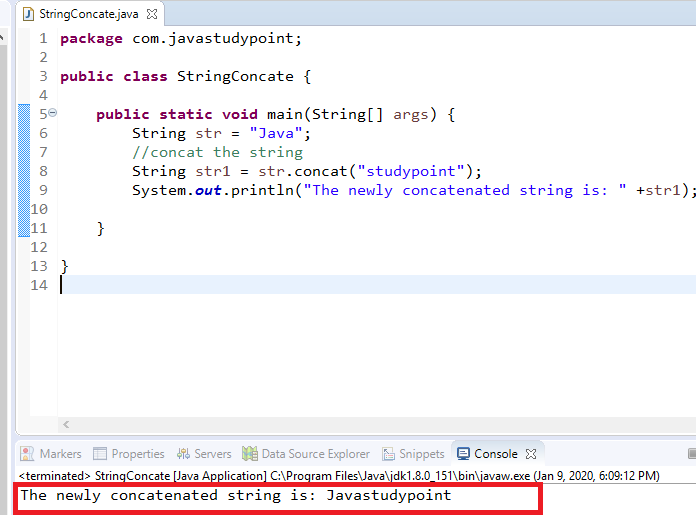
Task: Click 'main' in the method signature
Action: pos(285,115)
